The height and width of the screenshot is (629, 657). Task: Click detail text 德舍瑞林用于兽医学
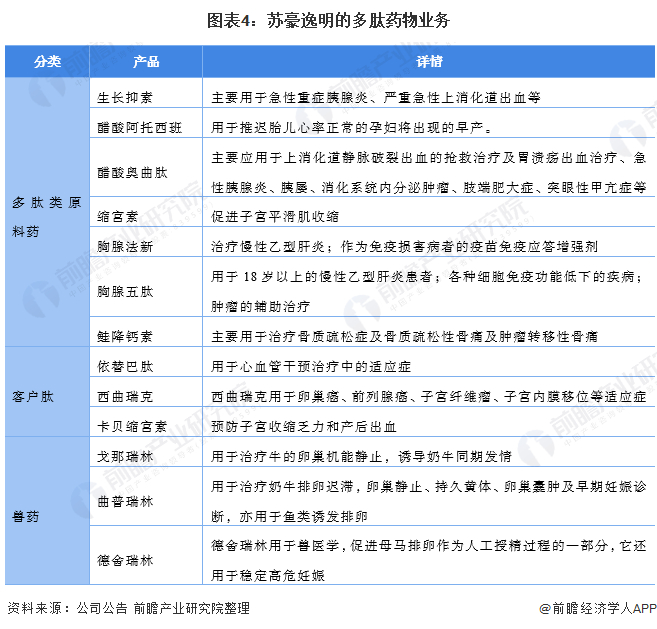275,545
